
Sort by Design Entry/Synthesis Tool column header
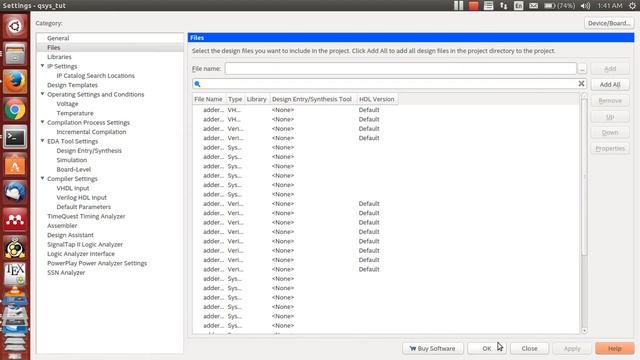(x=312, y=99)
